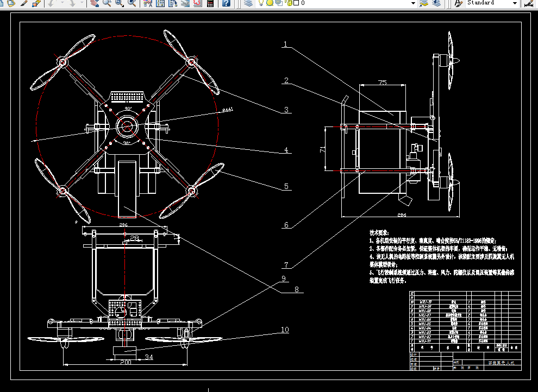Viewport: 538px width, 392px height.
Task: Toggle layer 0 on/off light bulb
Action: tap(261, 3)
